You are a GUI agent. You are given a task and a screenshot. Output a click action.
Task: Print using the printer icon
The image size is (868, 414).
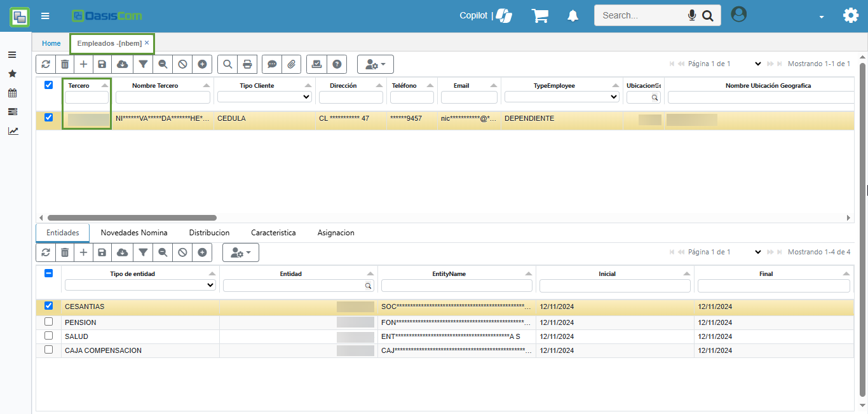[247, 64]
